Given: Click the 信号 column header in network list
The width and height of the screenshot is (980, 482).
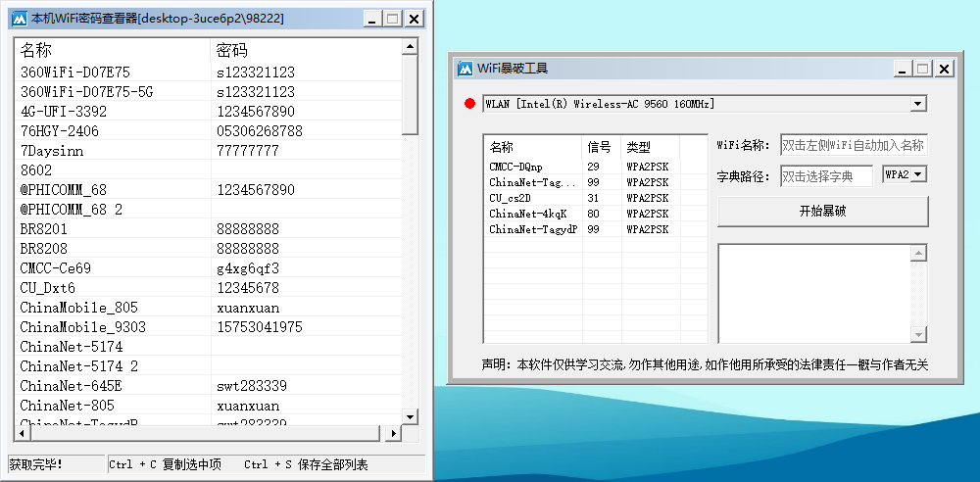Looking at the screenshot, I should (x=601, y=147).
